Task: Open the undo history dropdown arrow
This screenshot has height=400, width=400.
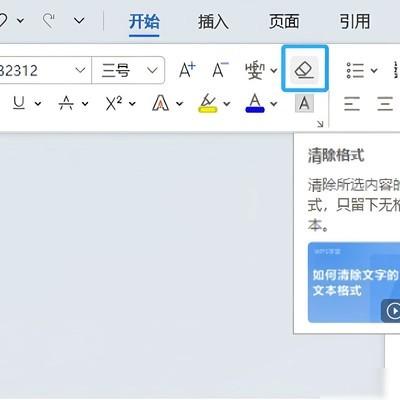Action: (20, 21)
